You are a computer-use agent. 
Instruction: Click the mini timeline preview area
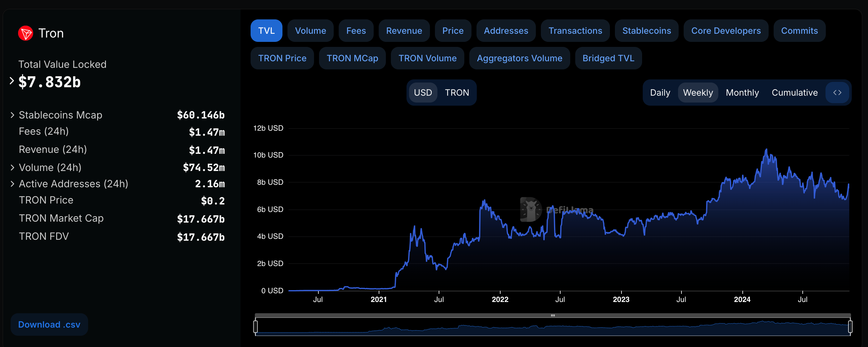pos(553,327)
